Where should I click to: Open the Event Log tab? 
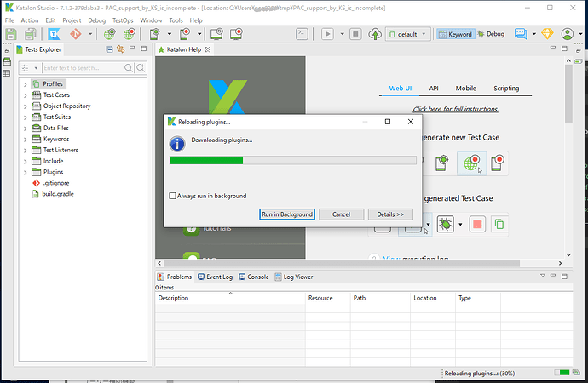pyautogui.click(x=216, y=277)
